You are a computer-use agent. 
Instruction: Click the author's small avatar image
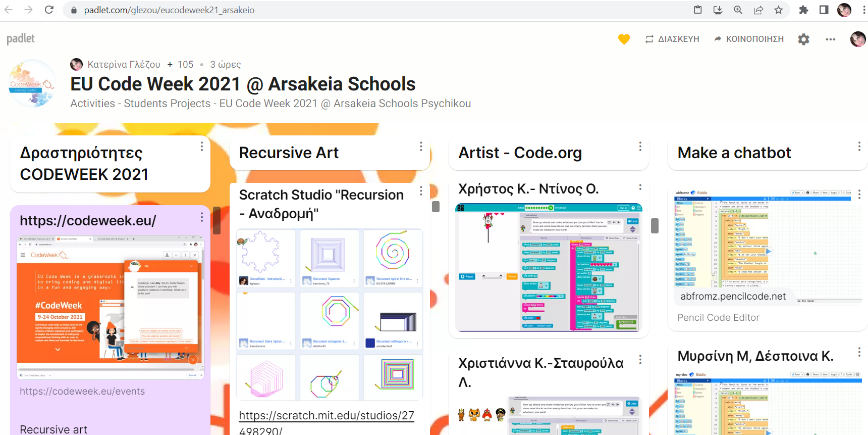tap(76, 64)
